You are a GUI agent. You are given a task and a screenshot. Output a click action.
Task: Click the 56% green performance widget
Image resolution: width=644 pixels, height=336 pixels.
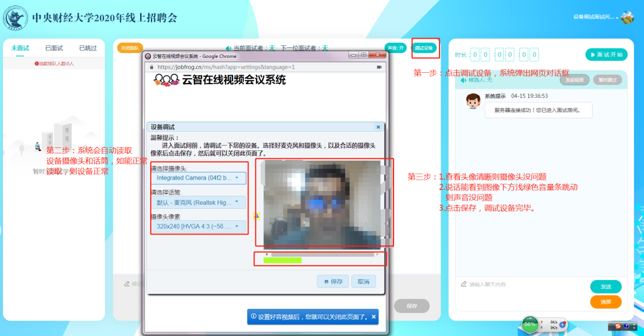pos(530,325)
